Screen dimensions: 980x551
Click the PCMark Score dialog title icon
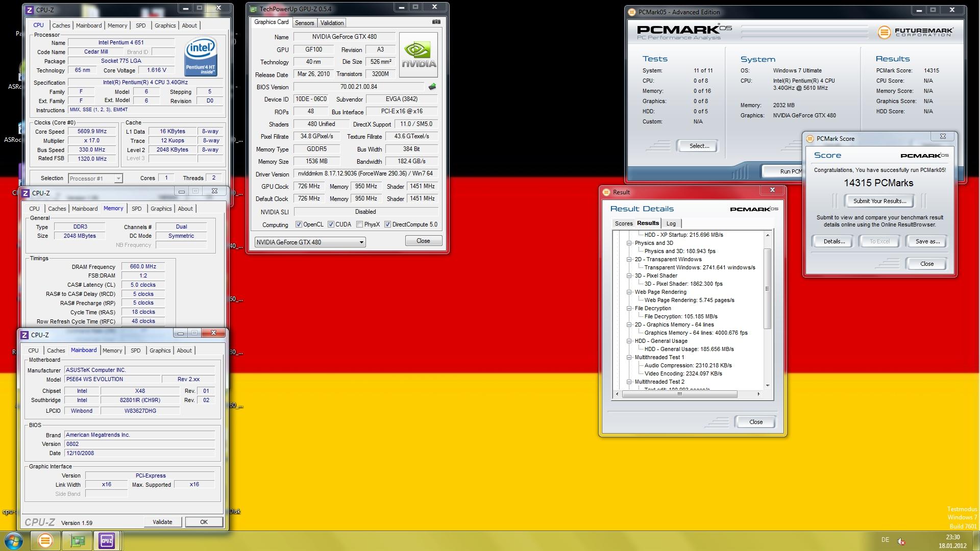pos(810,139)
